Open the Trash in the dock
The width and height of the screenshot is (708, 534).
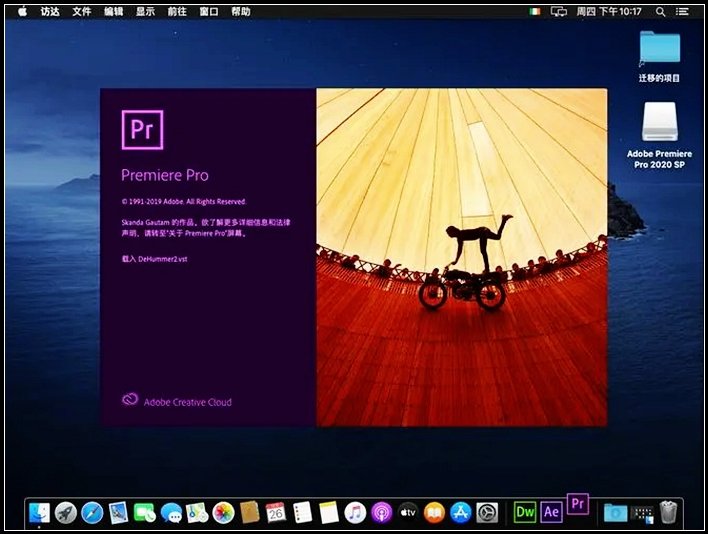[668, 513]
